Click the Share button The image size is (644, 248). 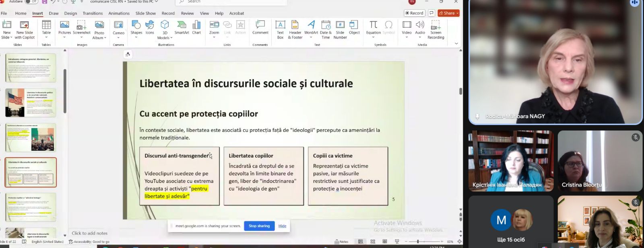point(448,13)
